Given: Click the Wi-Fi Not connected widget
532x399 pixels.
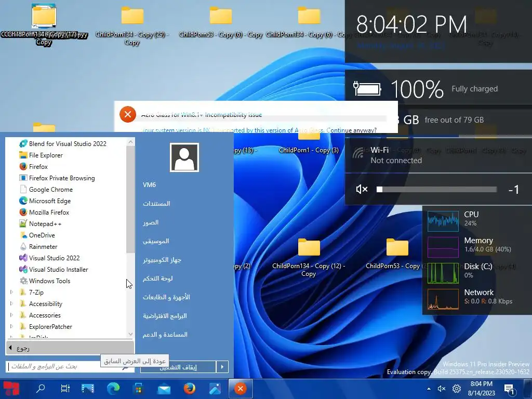Looking at the screenshot, I should click(x=438, y=155).
